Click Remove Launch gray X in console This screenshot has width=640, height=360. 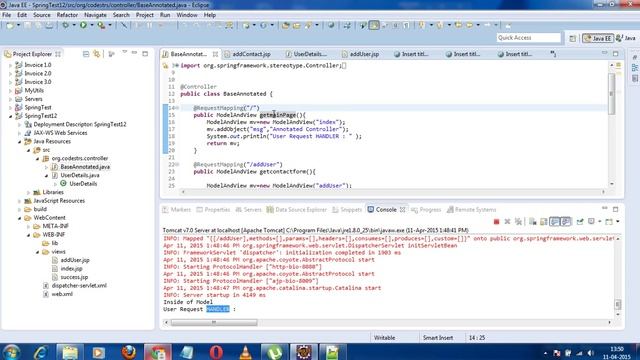(x=507, y=222)
